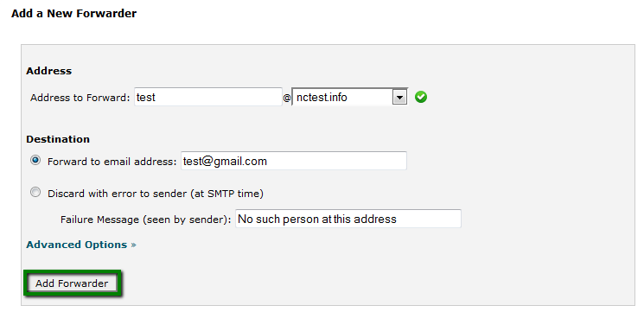Click the dropdown arrow beside nctest.info
Screen dimensions: 644x312
(399, 98)
